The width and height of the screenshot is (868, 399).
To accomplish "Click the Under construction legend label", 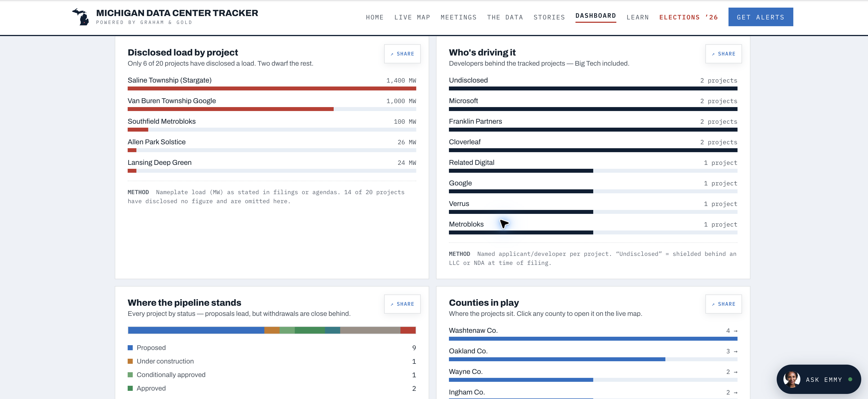I will (x=165, y=361).
